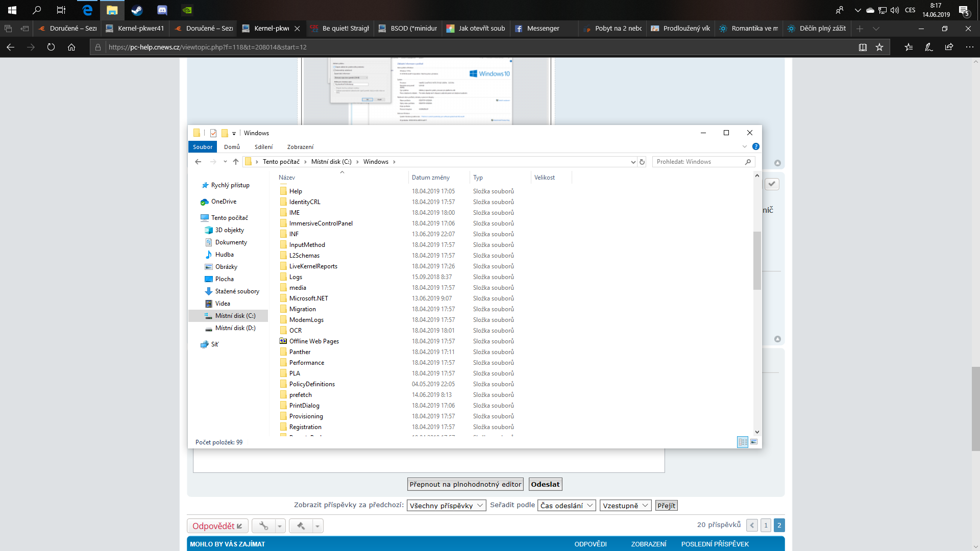Open the Zobrazení ribbon tab
980x551 pixels.
(300, 147)
